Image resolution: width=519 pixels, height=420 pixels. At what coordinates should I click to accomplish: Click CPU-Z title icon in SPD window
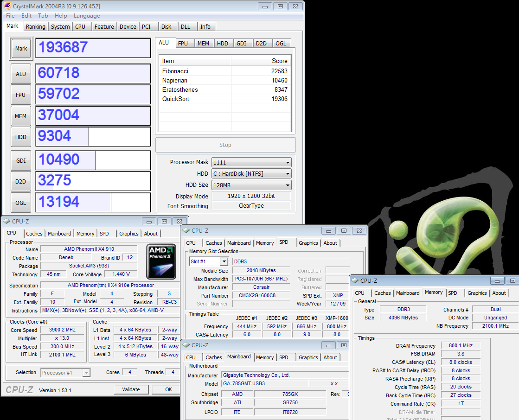[186, 230]
